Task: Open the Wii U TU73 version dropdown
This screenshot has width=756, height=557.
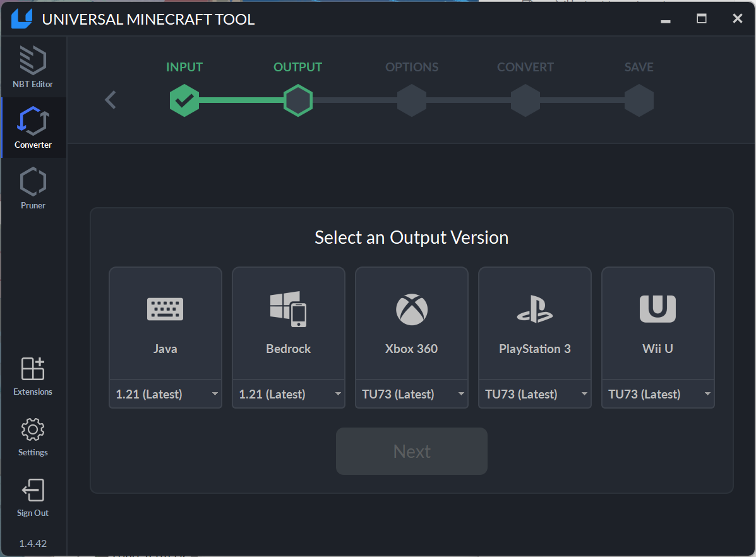Action: pyautogui.click(x=657, y=394)
